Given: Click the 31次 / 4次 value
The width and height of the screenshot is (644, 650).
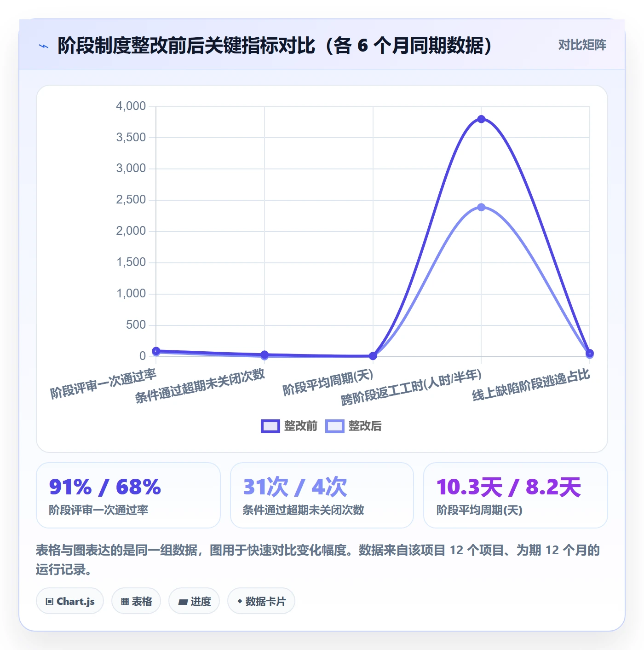Looking at the screenshot, I should pos(295,487).
